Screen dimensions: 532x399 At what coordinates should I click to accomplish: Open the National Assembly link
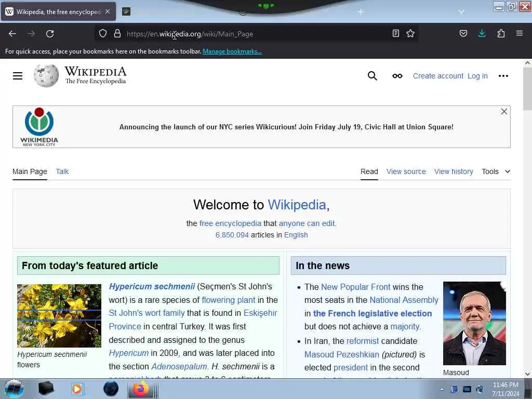click(404, 300)
